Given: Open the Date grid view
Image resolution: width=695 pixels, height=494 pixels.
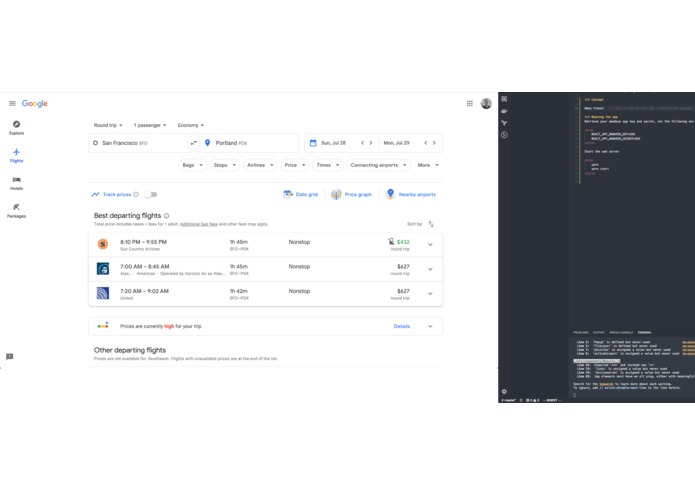Looking at the screenshot, I should [301, 194].
